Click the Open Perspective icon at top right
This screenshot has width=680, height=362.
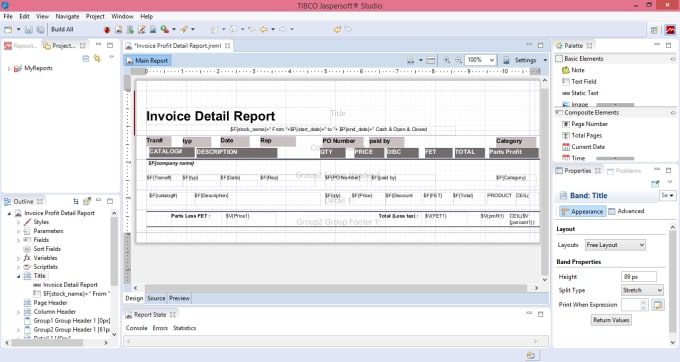(x=655, y=30)
